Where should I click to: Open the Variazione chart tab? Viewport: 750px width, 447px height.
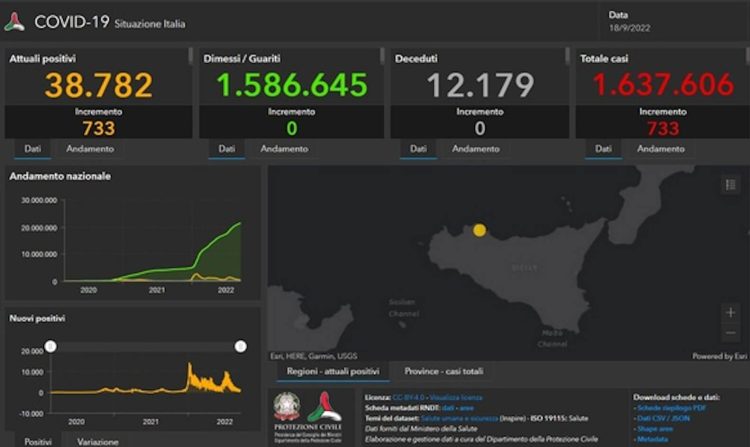(99, 441)
